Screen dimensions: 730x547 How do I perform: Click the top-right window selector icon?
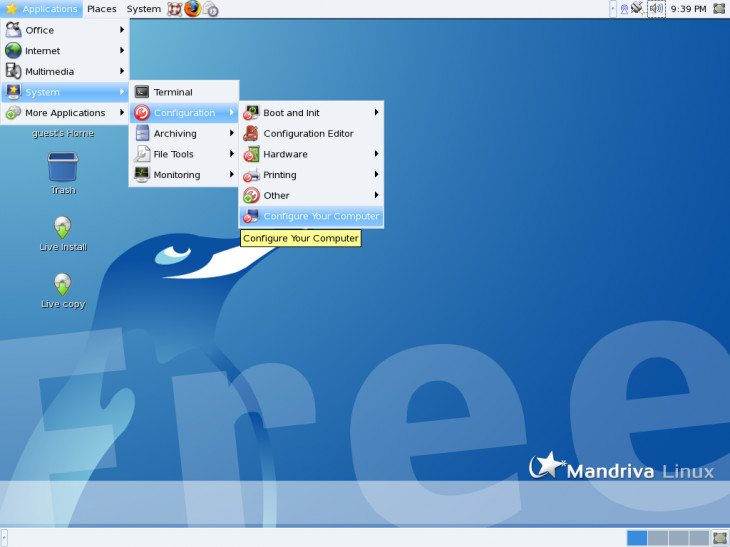point(719,8)
